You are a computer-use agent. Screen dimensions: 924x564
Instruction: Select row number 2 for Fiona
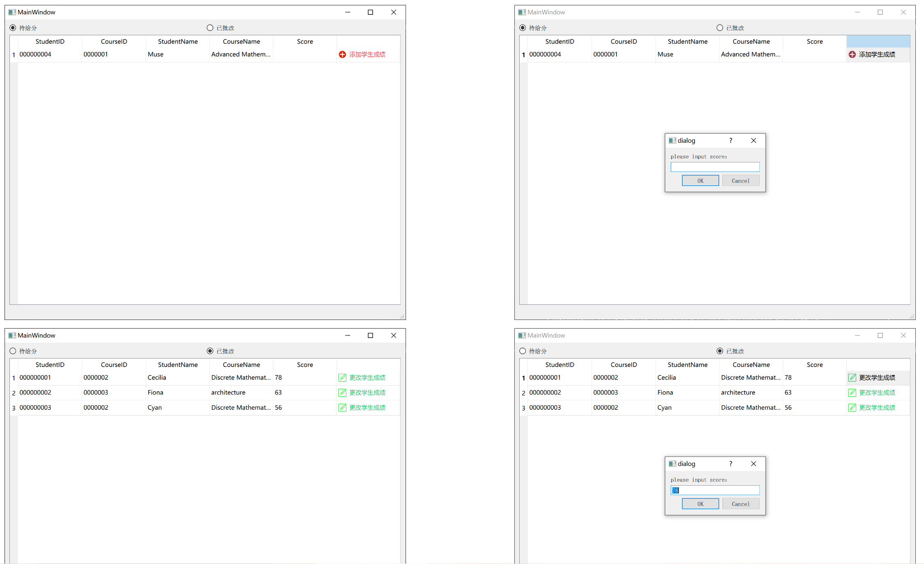[x=14, y=393]
